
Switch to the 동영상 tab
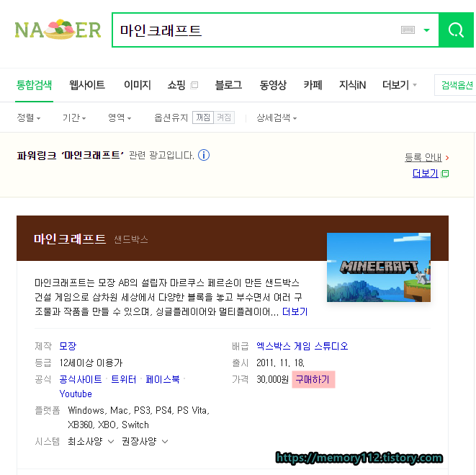(x=273, y=85)
